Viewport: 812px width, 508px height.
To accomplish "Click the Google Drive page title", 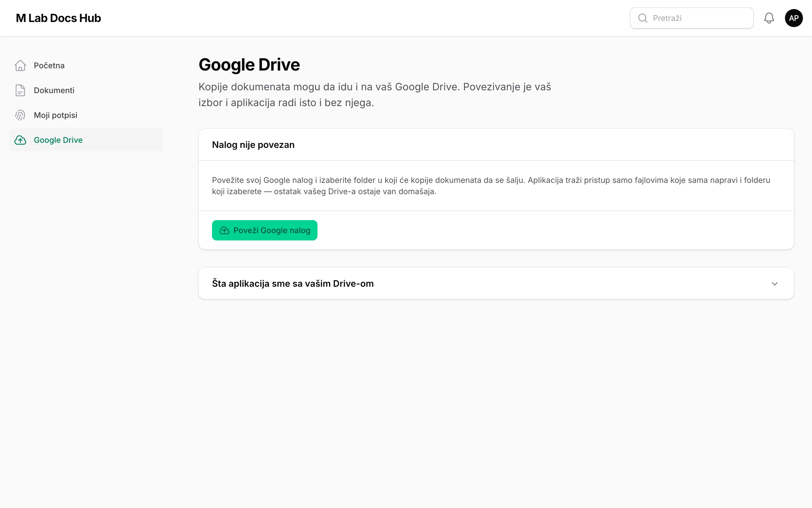I will [x=249, y=65].
